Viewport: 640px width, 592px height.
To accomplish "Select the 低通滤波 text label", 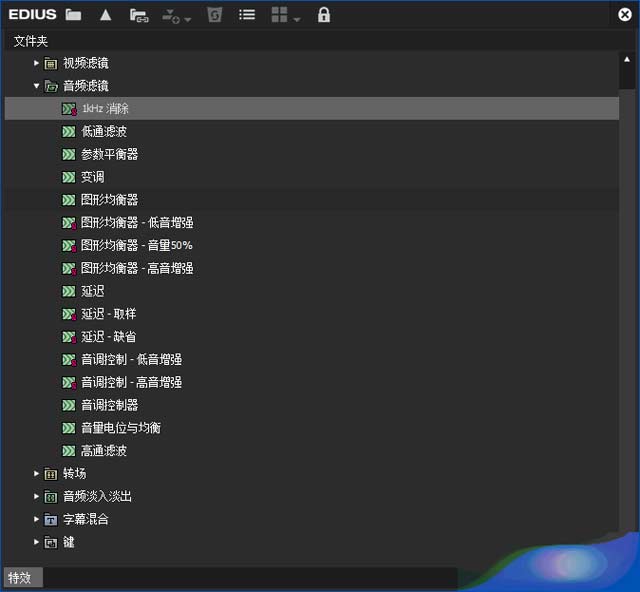I will pyautogui.click(x=104, y=131).
